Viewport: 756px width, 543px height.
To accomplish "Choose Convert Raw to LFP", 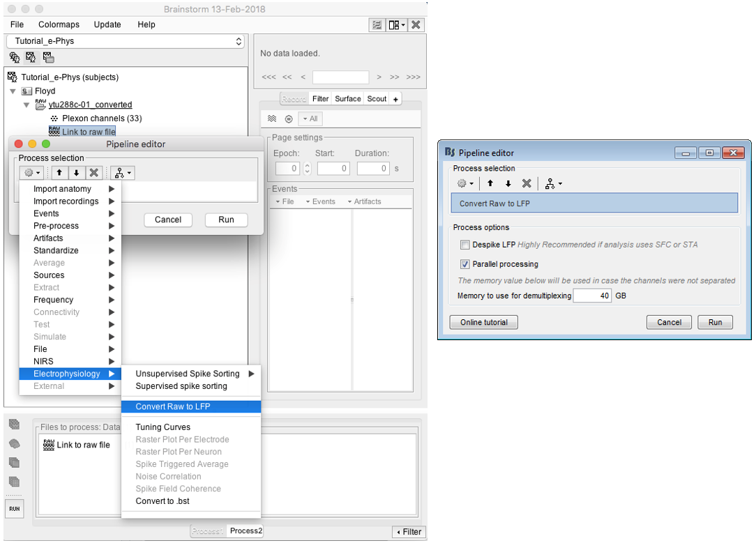I will (x=191, y=406).
